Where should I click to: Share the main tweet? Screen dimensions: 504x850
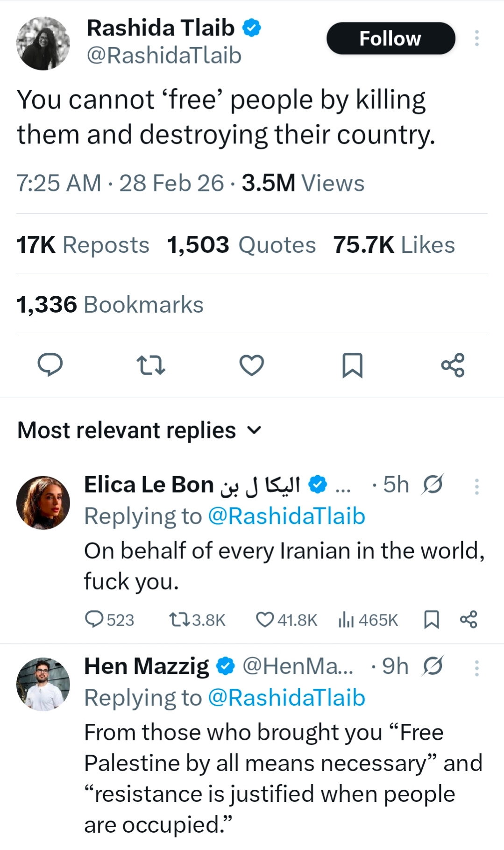(453, 365)
